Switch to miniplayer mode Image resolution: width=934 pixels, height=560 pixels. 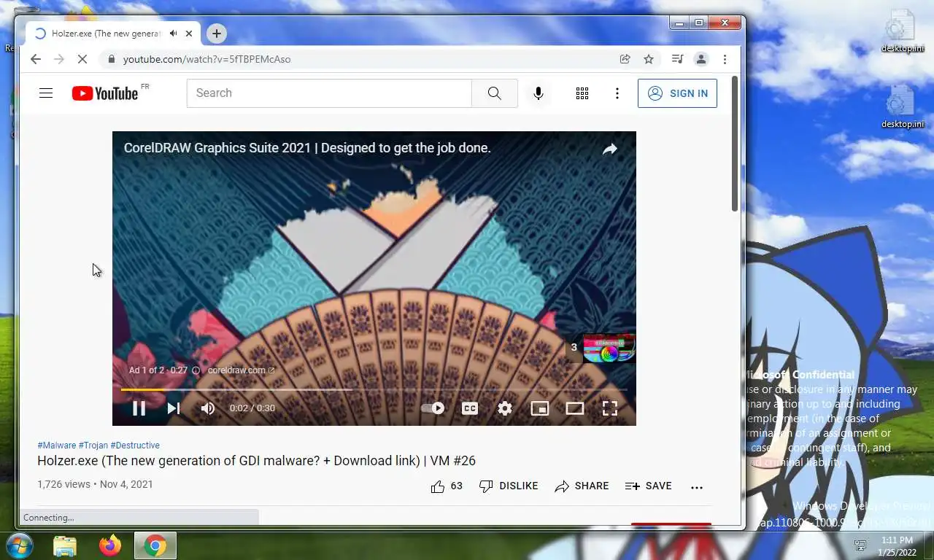point(540,408)
